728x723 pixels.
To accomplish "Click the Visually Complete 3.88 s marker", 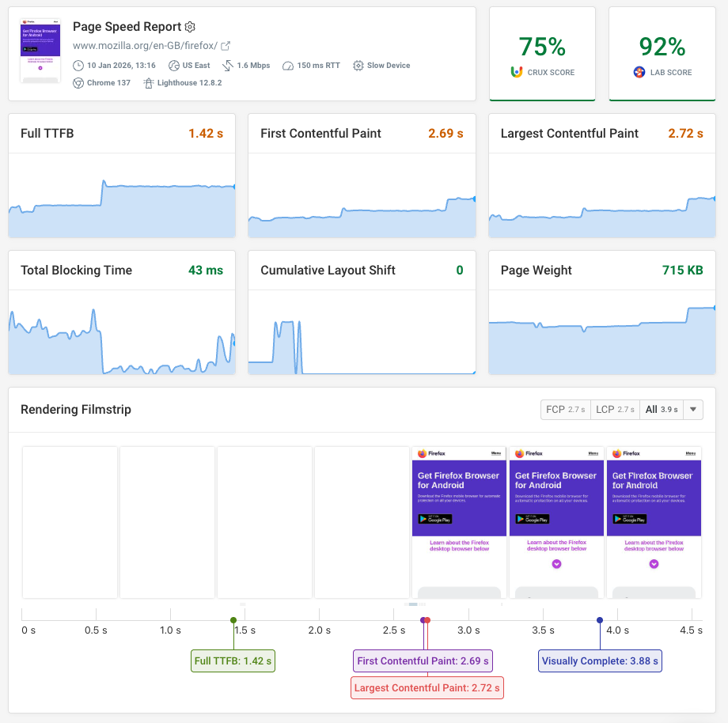I will pos(600,661).
